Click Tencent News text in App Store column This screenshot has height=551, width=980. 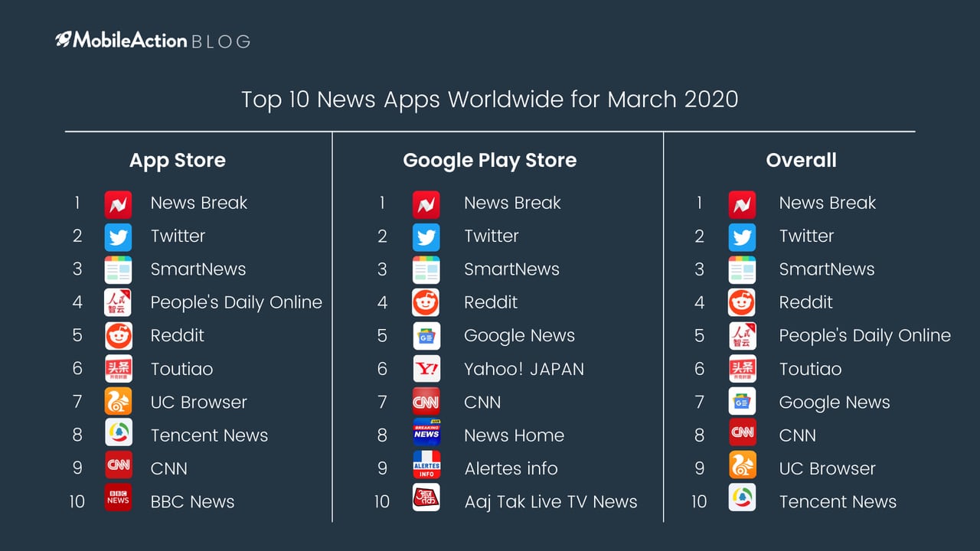pyautogui.click(x=209, y=435)
